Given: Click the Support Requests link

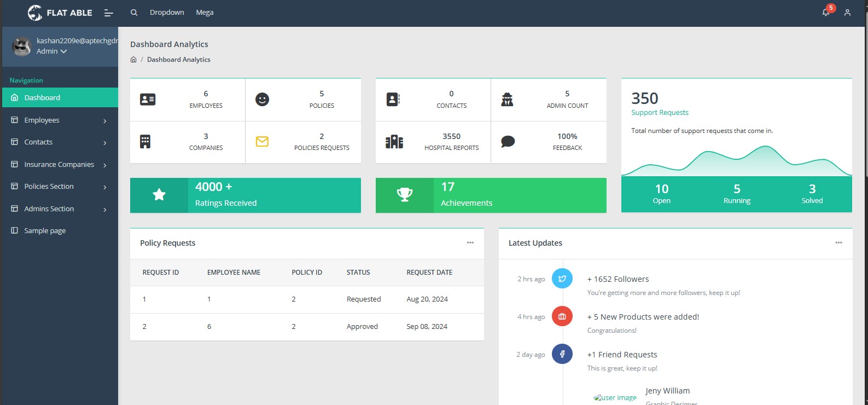Looking at the screenshot, I should 660,112.
